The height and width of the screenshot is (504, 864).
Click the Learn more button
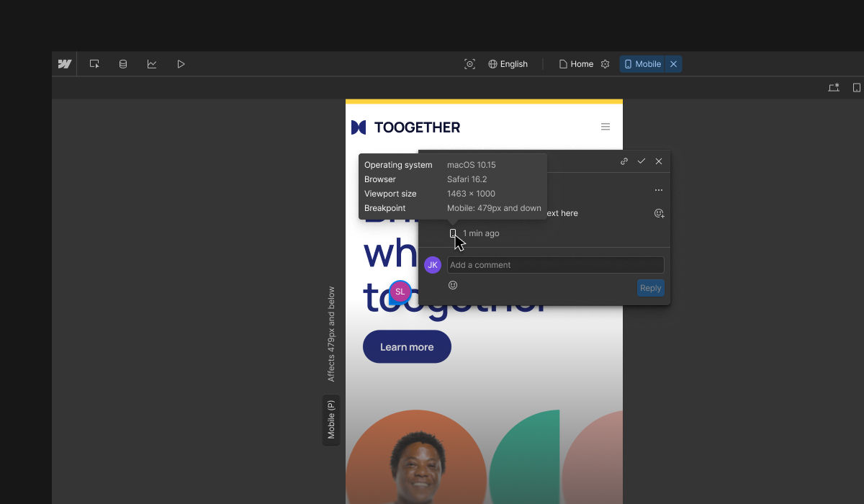pos(407,346)
